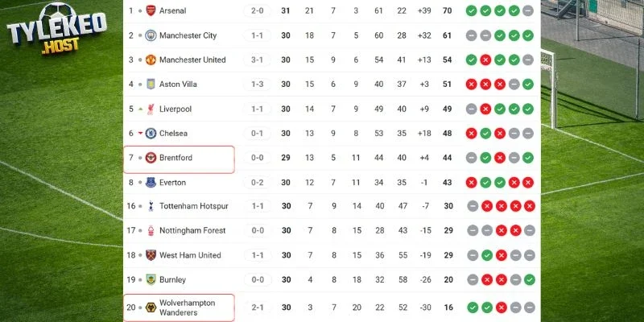Click the Manchester City club crest
644x322 pixels.
(x=151, y=35)
